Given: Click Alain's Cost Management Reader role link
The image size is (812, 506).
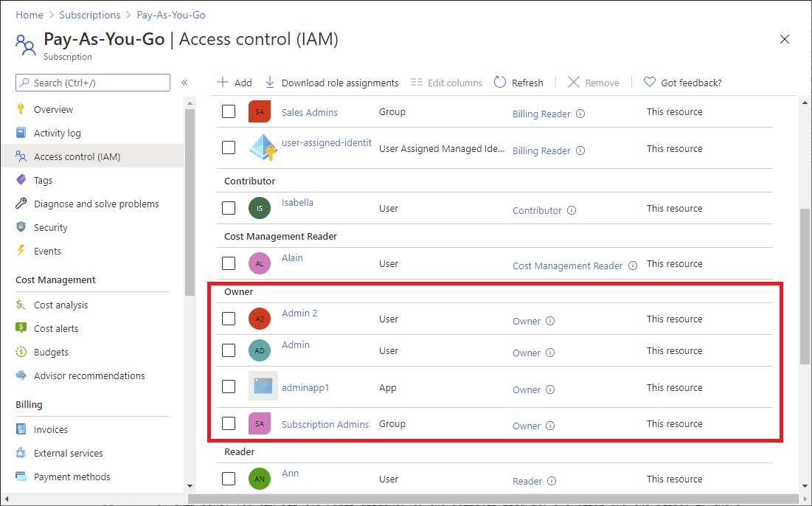Looking at the screenshot, I should 568,266.
